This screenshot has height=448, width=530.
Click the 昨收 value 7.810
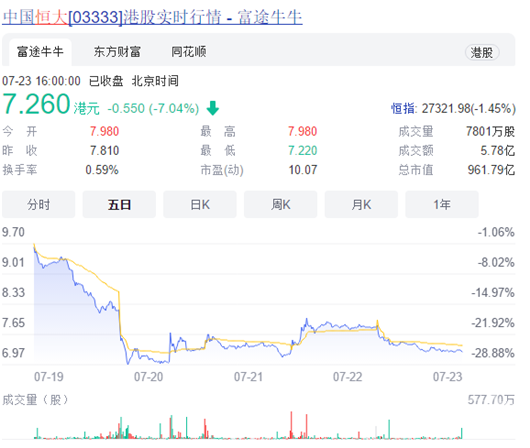click(x=104, y=150)
